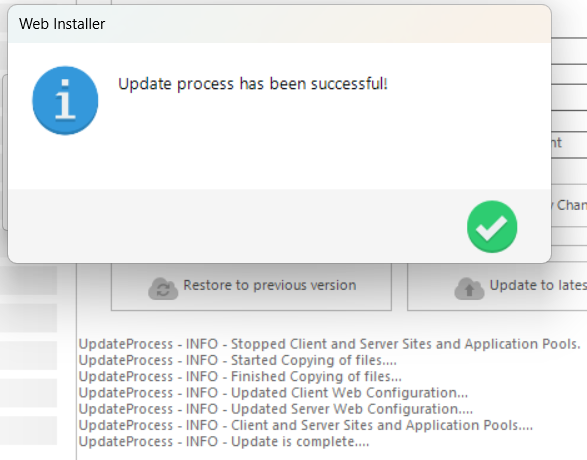Click the Update to latest button text
Viewport: 587px width, 460px height.
click(x=538, y=285)
